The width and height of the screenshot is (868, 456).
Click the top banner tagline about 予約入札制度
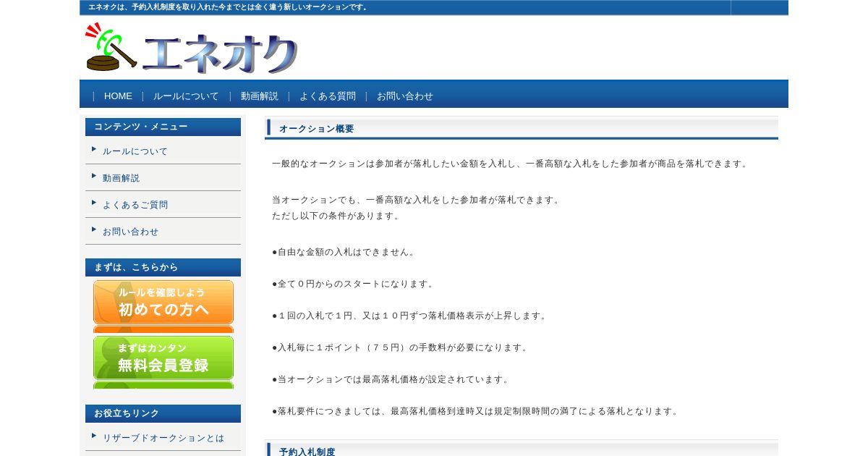229,7
